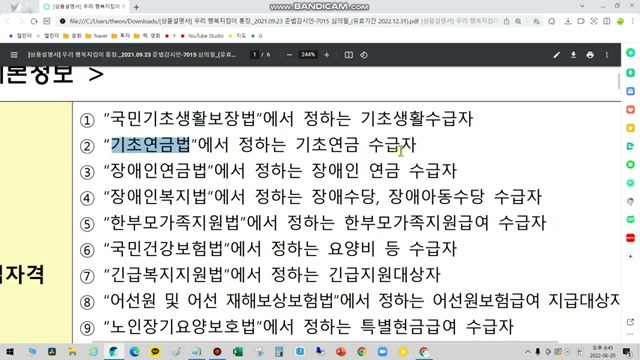Screen dimensions: 640x360
Task: Click the address bar file URL
Action: pyautogui.click(x=244, y=21)
